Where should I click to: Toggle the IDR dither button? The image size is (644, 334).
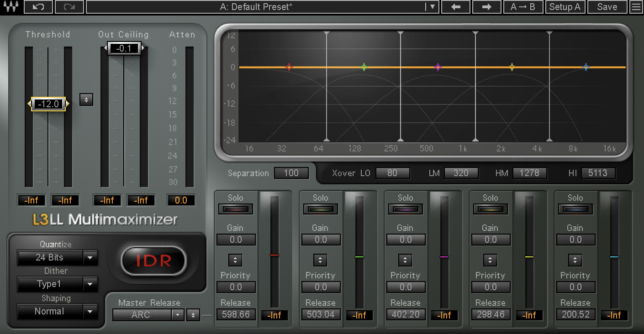(x=154, y=261)
